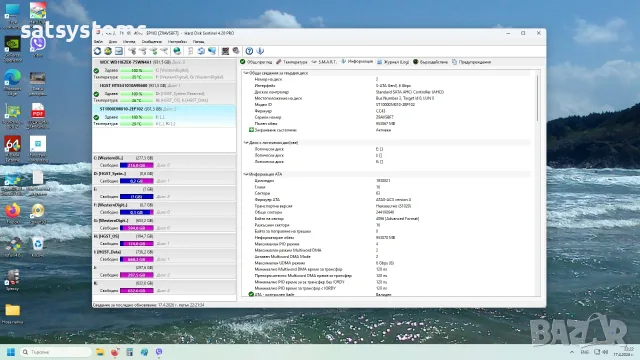Click the blue down-arrow toolbar icon
This screenshot has width=640, height=360.
(260, 51)
